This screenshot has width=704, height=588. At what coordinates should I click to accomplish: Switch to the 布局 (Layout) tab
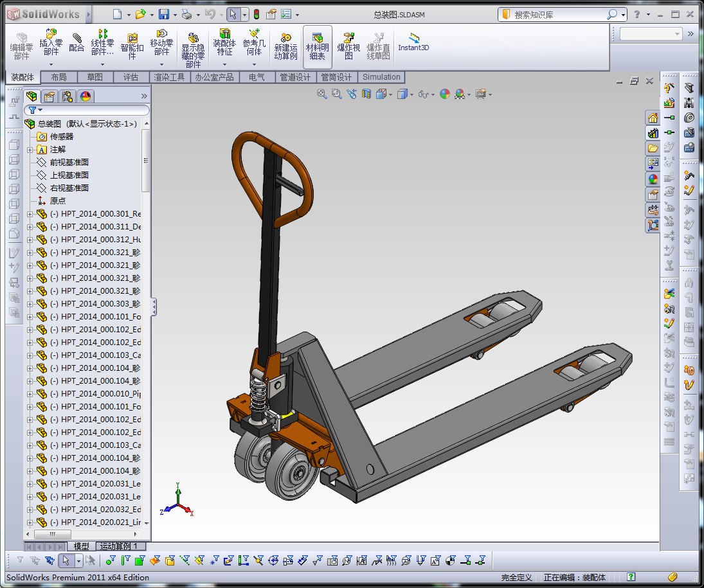59,77
